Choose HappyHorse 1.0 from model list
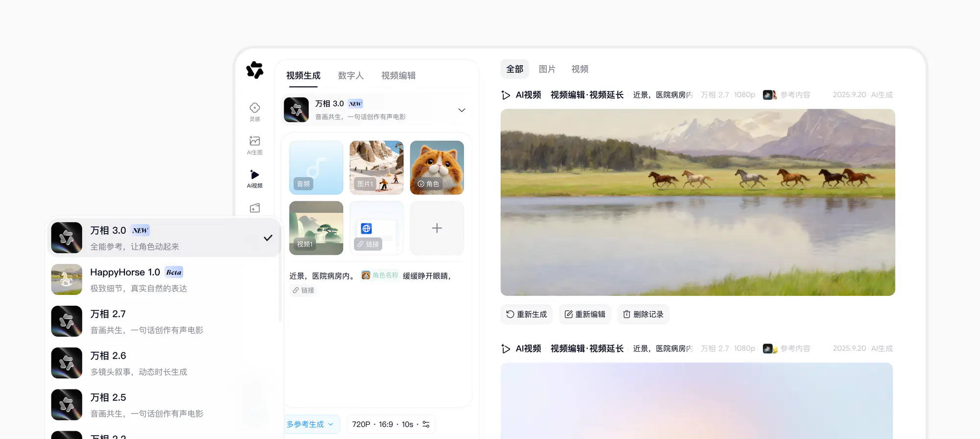Image resolution: width=980 pixels, height=439 pixels. [x=165, y=279]
